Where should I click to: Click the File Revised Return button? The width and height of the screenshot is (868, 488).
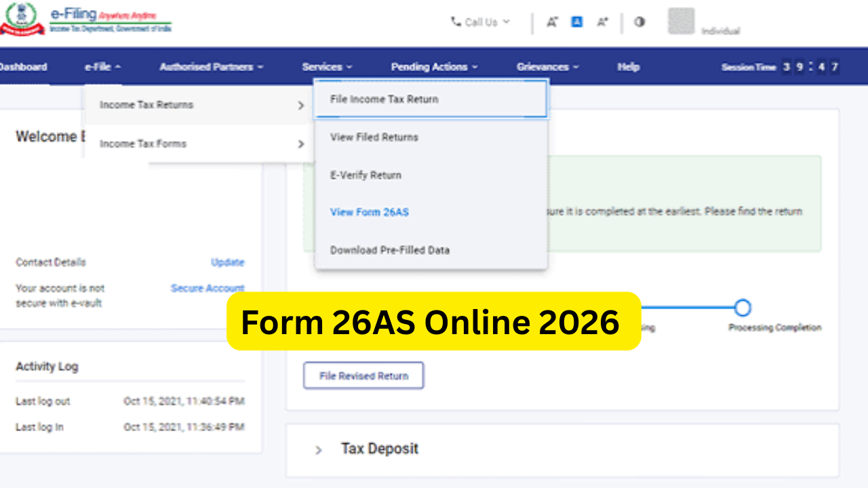coord(363,375)
